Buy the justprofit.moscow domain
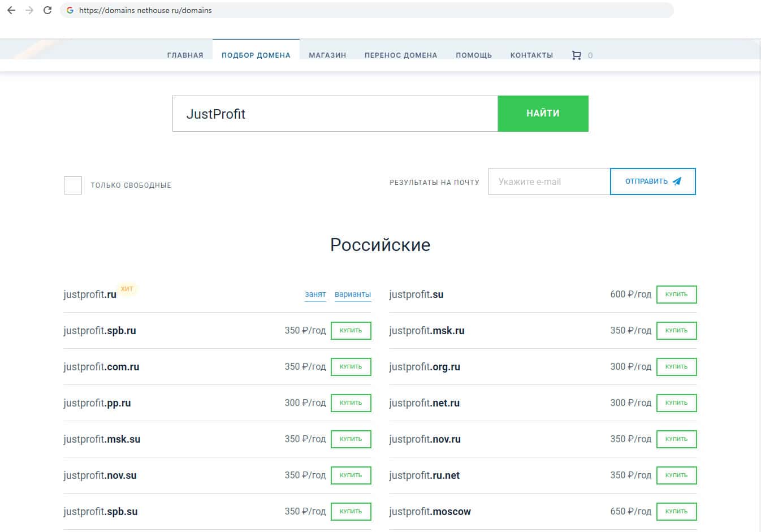Image resolution: width=761 pixels, height=532 pixels. tap(676, 512)
